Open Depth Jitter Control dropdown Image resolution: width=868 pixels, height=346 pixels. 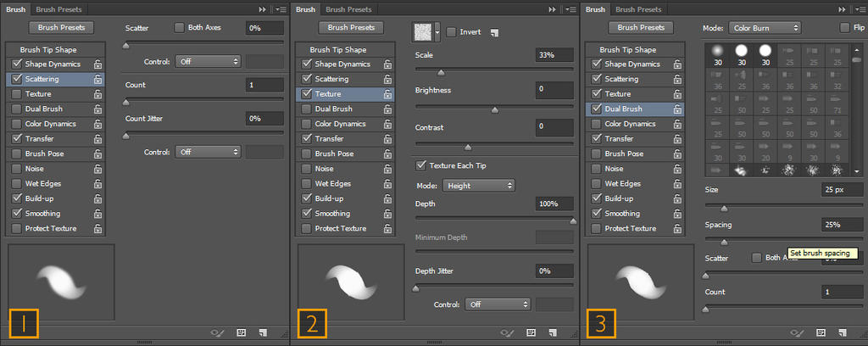498,304
